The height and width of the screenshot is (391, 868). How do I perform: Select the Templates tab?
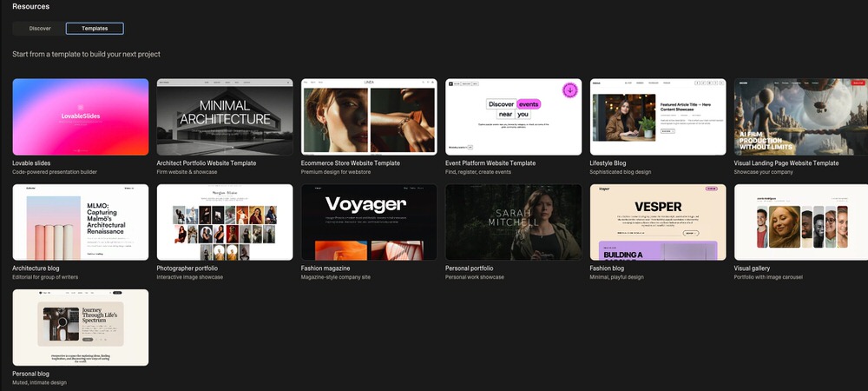95,29
